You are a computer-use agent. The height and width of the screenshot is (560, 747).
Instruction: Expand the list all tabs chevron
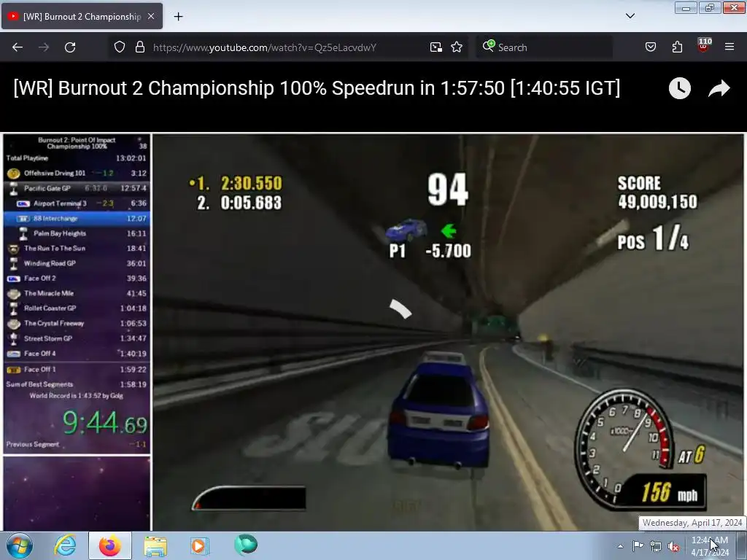point(630,16)
